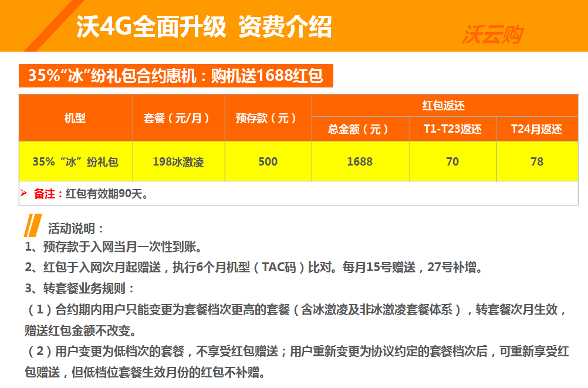
Task: Click the 70 monthly refund cell
Action: (x=452, y=162)
